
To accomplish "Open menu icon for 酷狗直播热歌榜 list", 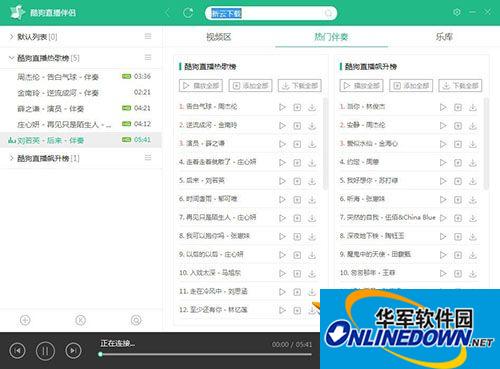I will click(148, 58).
